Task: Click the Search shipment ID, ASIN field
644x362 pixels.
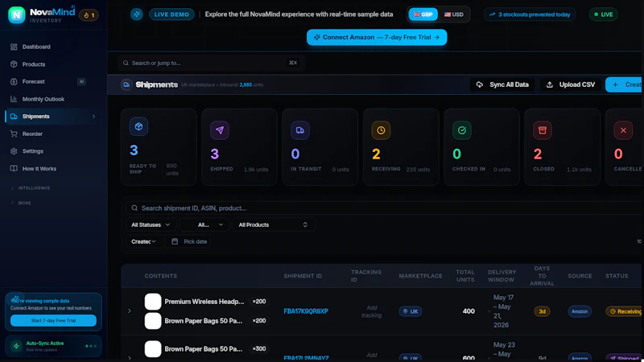Action: pos(384,208)
